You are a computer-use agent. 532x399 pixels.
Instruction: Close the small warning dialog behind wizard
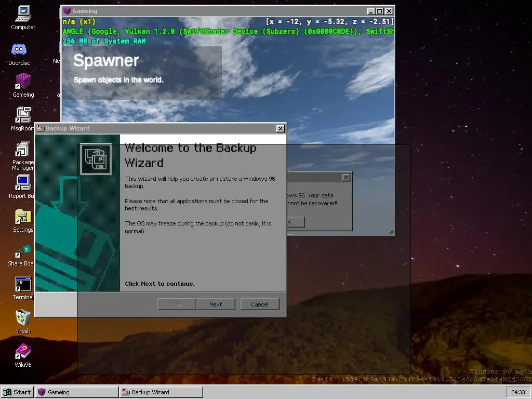pyautogui.click(x=345, y=178)
